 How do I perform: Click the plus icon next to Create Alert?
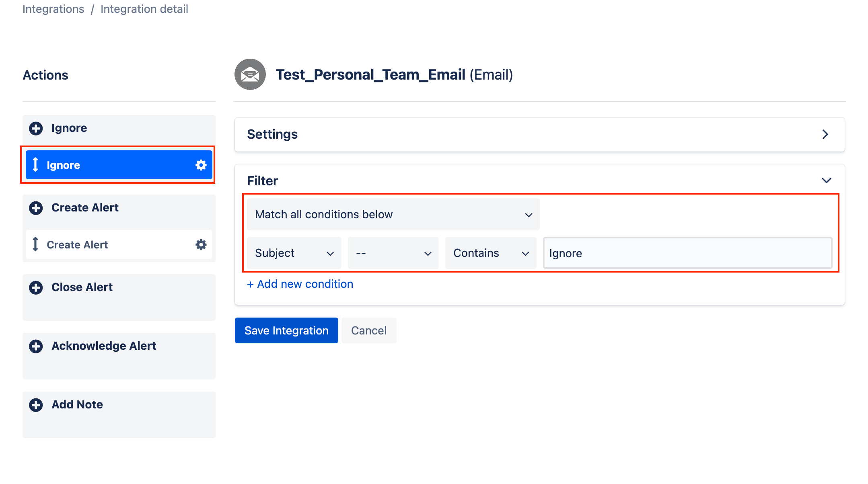36,208
